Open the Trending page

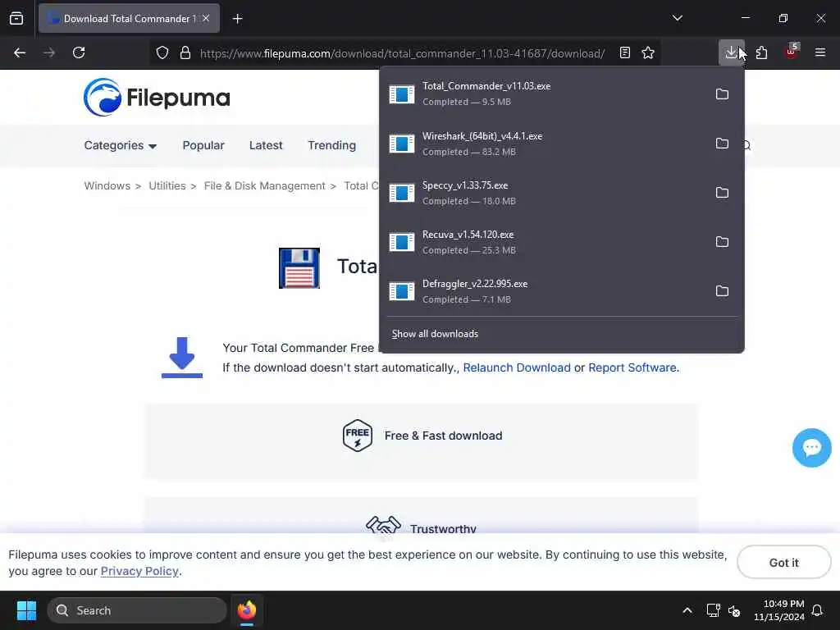[x=331, y=145]
